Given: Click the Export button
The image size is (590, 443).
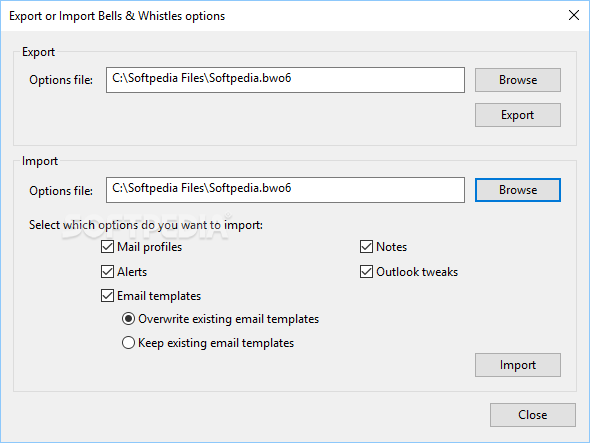Looking at the screenshot, I should click(x=517, y=115).
